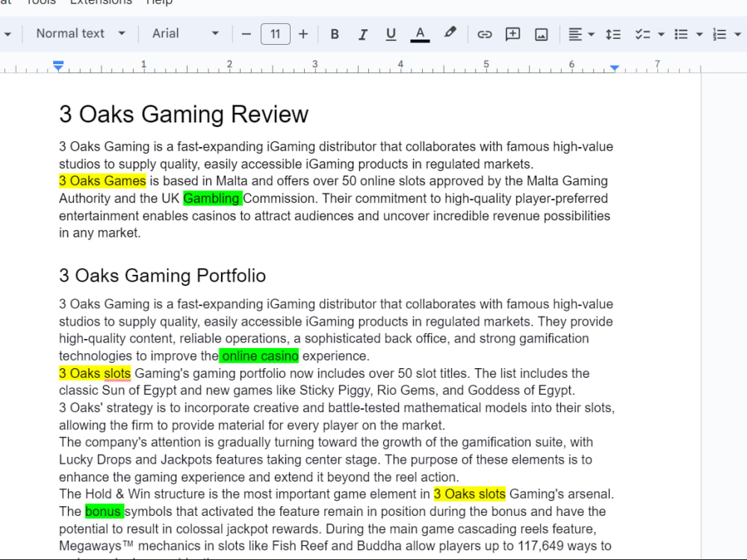Expand the alignment dropdown arrow

tap(591, 34)
